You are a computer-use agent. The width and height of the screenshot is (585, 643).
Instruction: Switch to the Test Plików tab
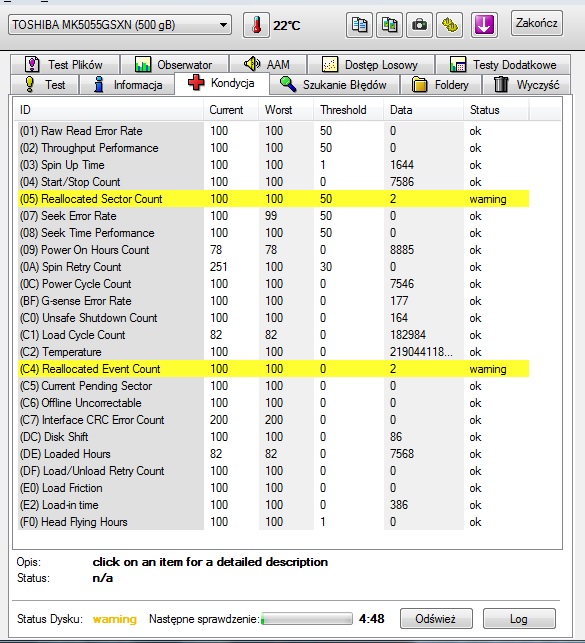click(x=66, y=64)
